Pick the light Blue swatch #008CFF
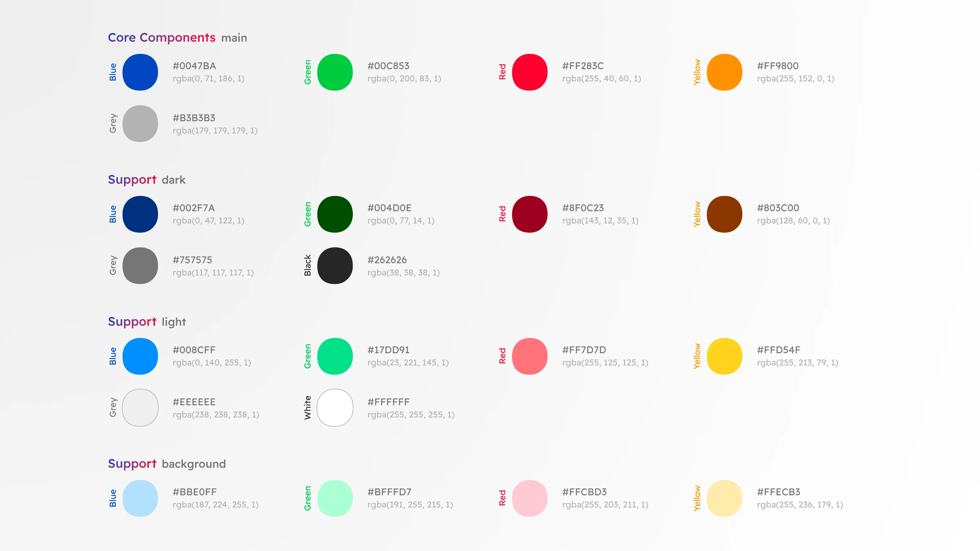The width and height of the screenshot is (980, 551). tap(140, 356)
